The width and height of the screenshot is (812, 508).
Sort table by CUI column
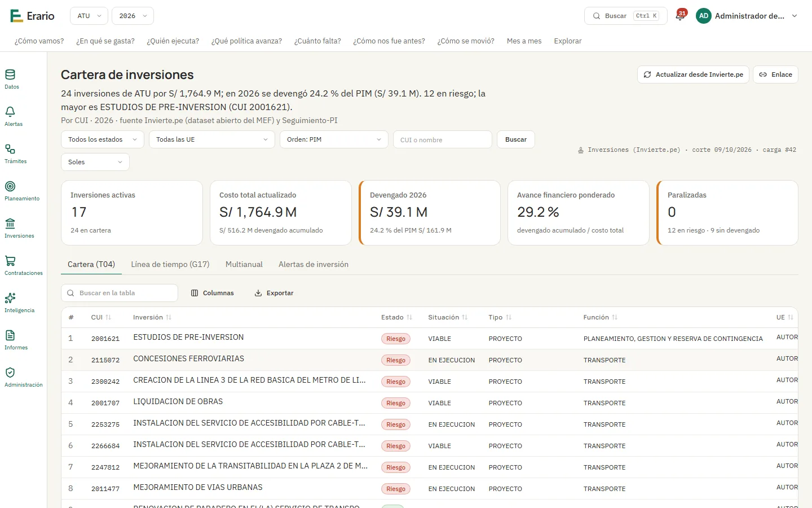[x=101, y=317]
